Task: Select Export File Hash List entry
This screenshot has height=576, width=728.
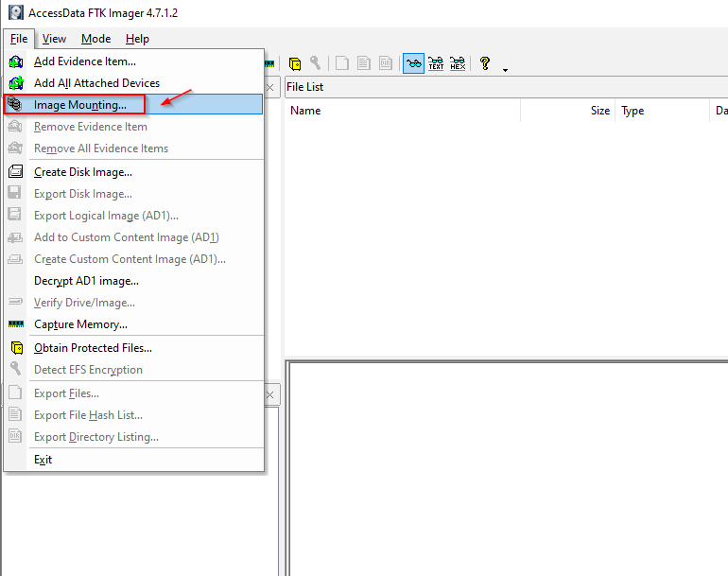Action: tap(133, 415)
